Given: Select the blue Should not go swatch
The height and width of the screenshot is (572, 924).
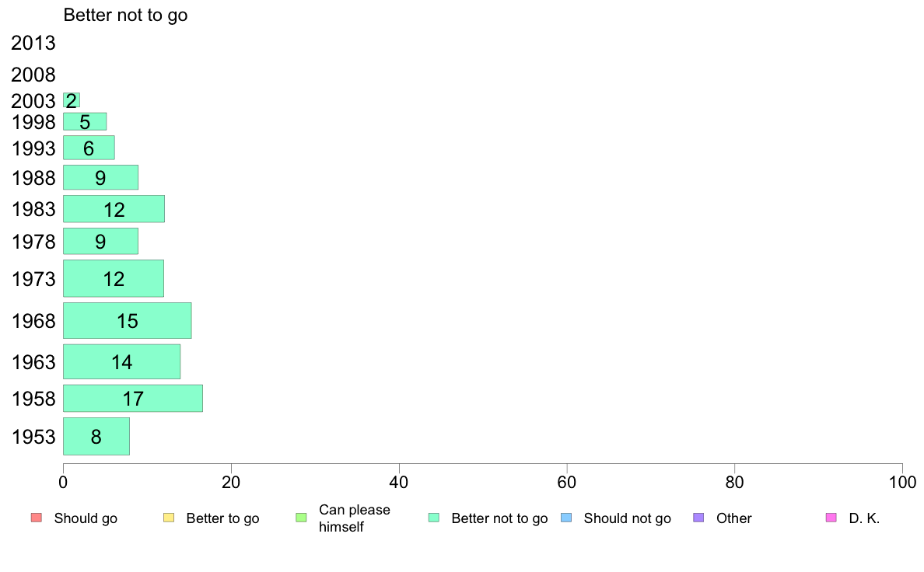Looking at the screenshot, I should point(566,518).
